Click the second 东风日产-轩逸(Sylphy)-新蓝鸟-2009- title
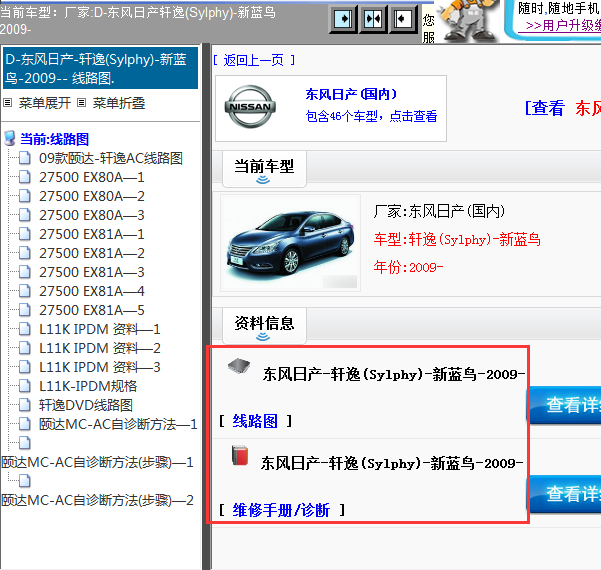This screenshot has height=570, width=601. click(392, 463)
